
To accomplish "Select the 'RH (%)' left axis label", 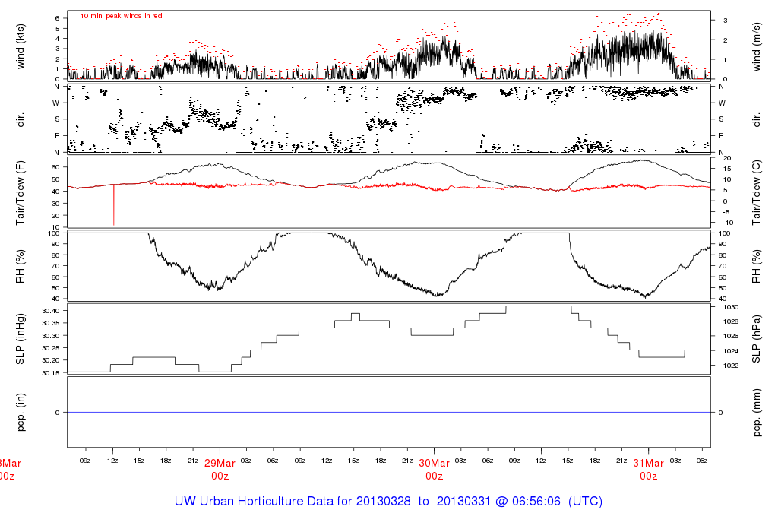I will pos(22,266).
